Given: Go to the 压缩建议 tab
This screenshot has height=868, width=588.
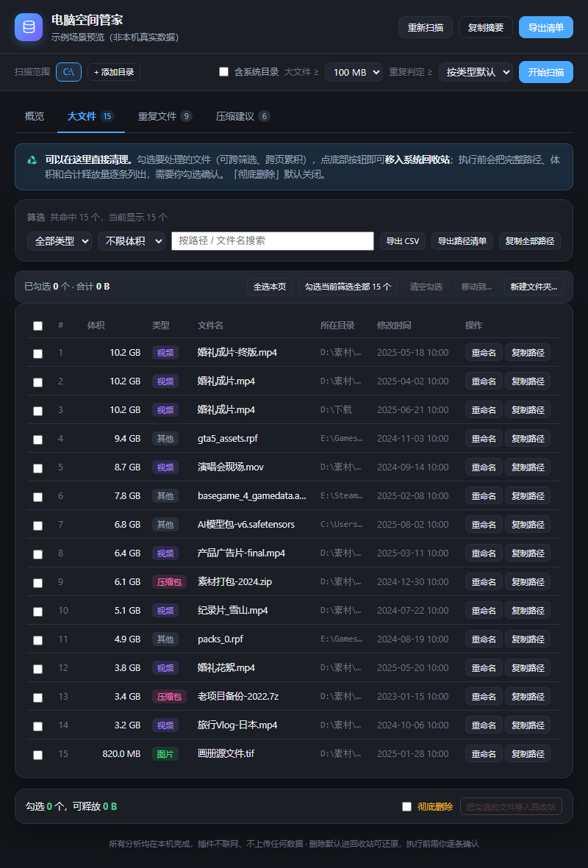Looking at the screenshot, I should pyautogui.click(x=243, y=116).
